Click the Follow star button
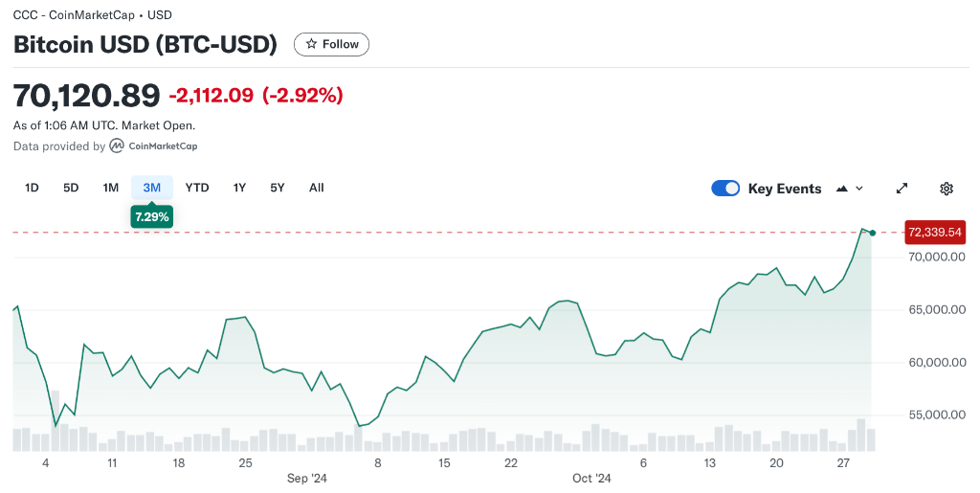 point(331,44)
